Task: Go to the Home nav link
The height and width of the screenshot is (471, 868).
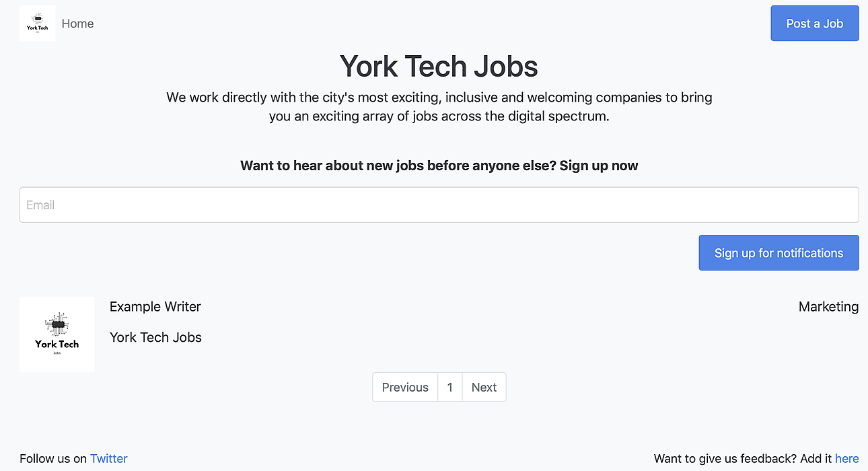Action: click(x=77, y=24)
